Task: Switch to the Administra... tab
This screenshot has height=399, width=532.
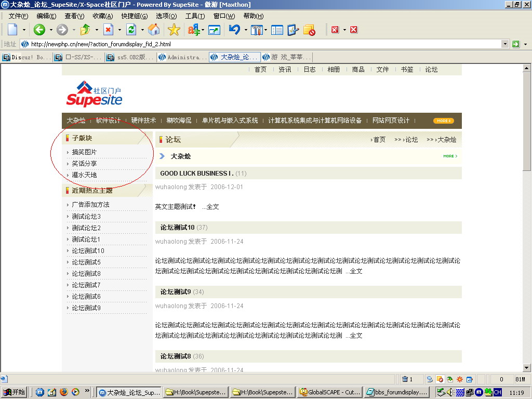Action: pyautogui.click(x=182, y=57)
